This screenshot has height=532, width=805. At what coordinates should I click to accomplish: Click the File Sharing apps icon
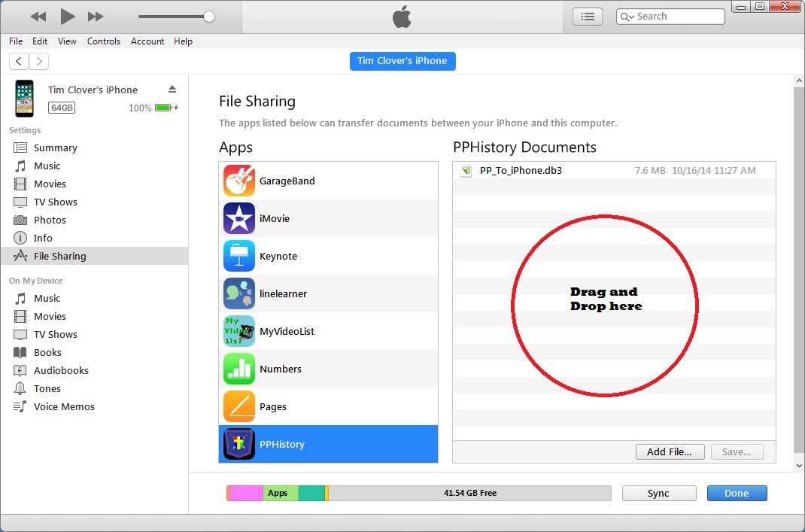[20, 256]
